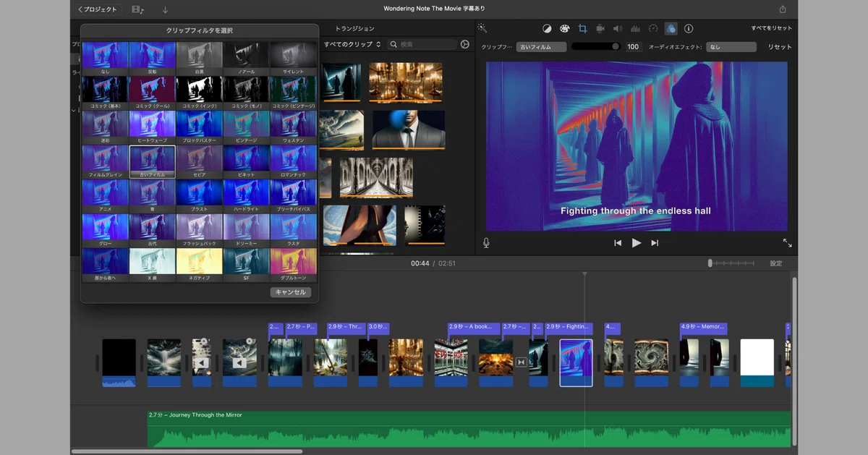Choose the ドリーミー filter thumbnail
Screen dimensions: 868x455
pyautogui.click(x=246, y=230)
